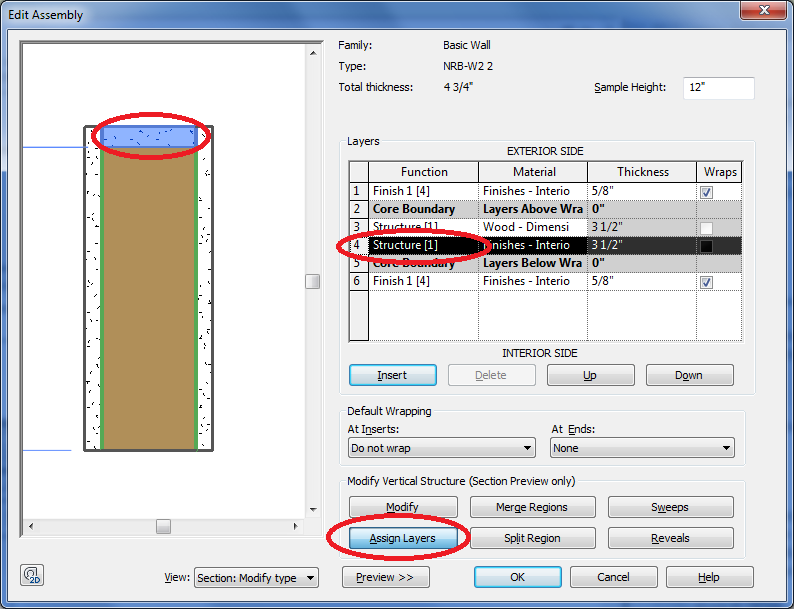794x609 pixels.
Task: Click the Thickness column header
Action: pos(642,172)
